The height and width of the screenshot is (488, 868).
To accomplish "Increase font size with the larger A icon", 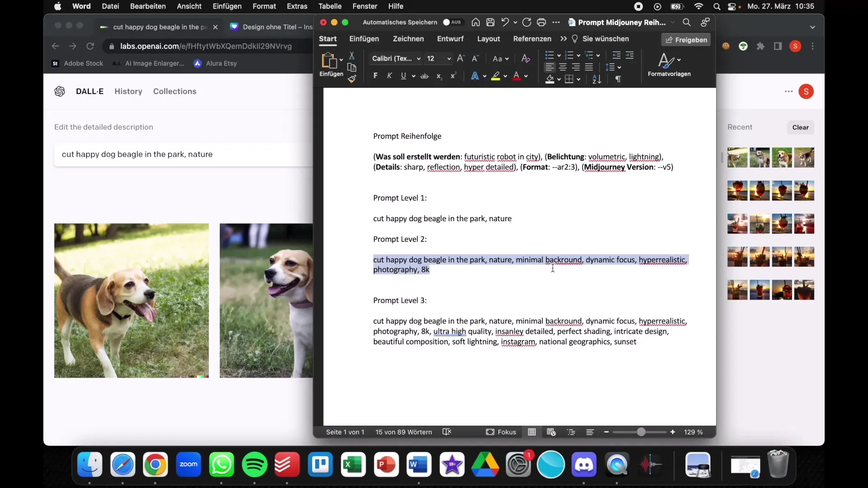I will point(461,58).
